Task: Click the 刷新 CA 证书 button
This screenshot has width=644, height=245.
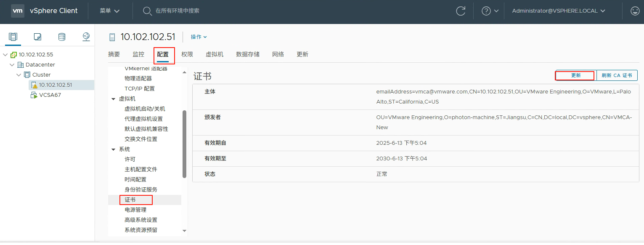Action: [x=617, y=75]
